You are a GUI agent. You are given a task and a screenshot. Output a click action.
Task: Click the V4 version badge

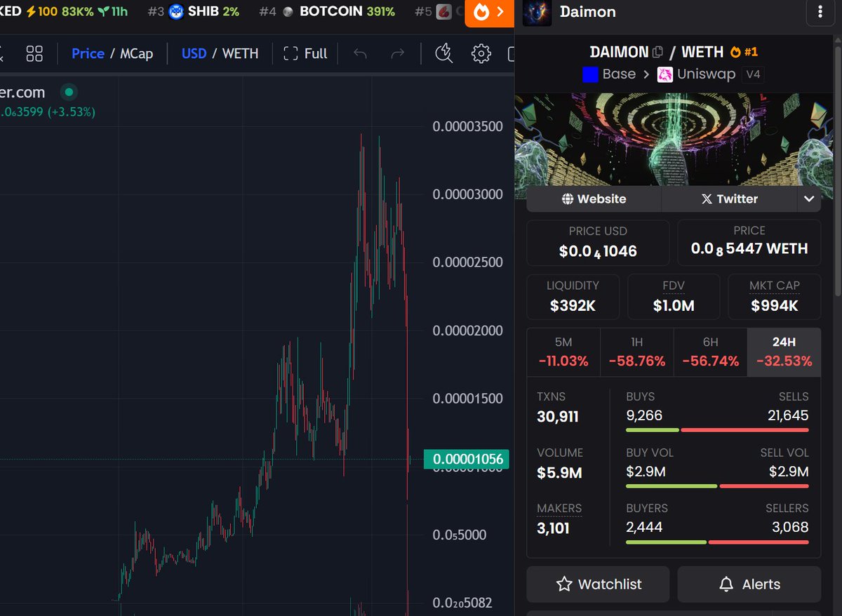click(x=753, y=74)
